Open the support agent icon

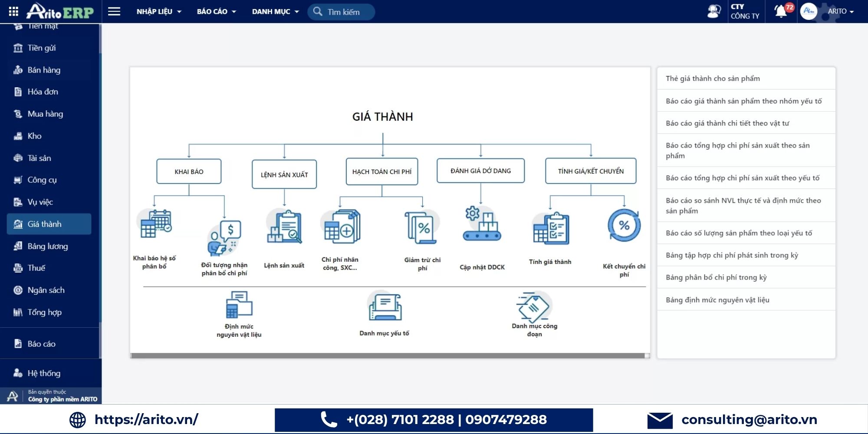pos(714,11)
